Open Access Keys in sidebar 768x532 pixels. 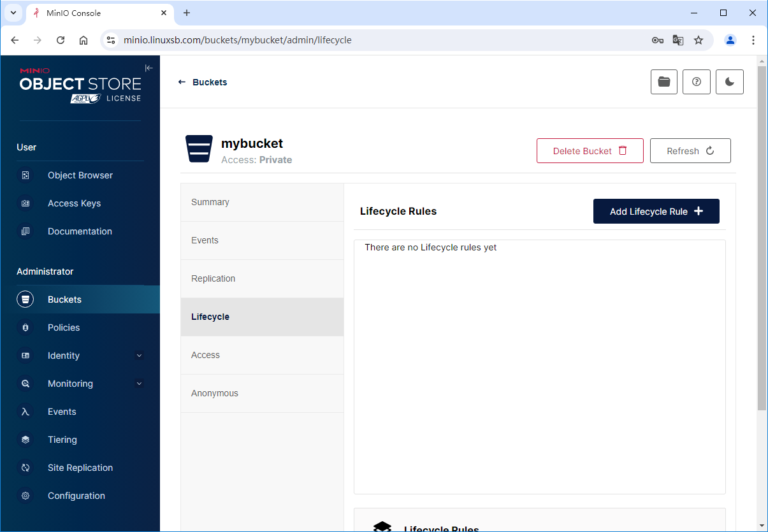pos(74,203)
